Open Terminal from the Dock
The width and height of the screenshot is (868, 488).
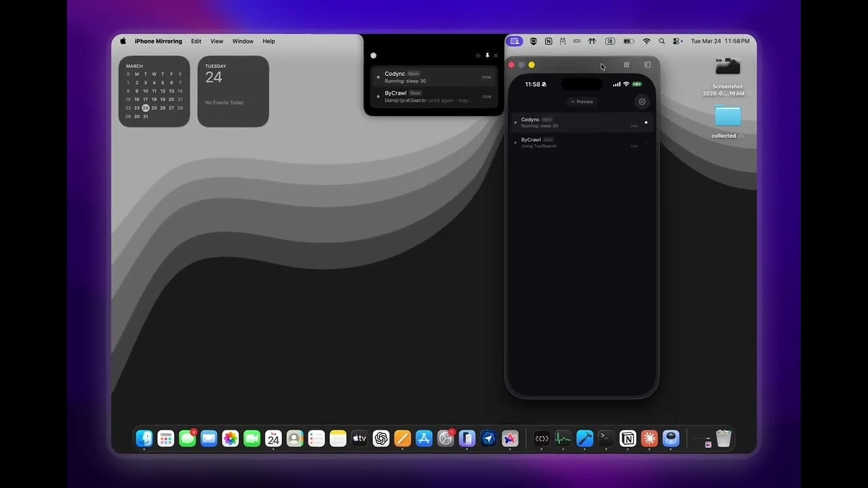point(606,439)
